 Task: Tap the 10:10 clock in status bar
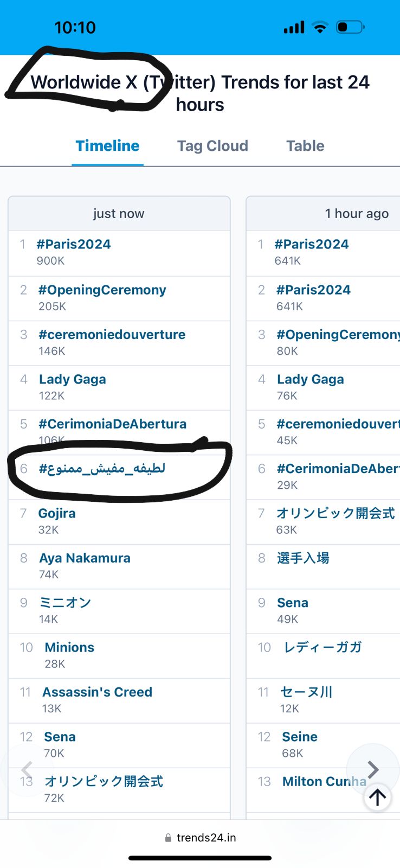pos(75,27)
